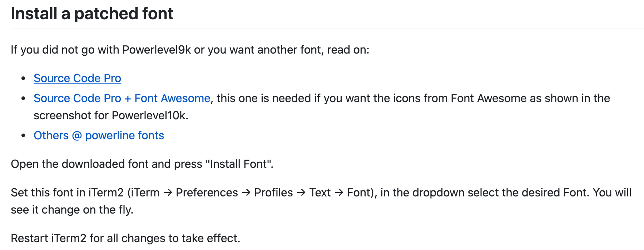Click the word Profiles in the iTerm2 path
The height and width of the screenshot is (250, 644).
tap(273, 192)
